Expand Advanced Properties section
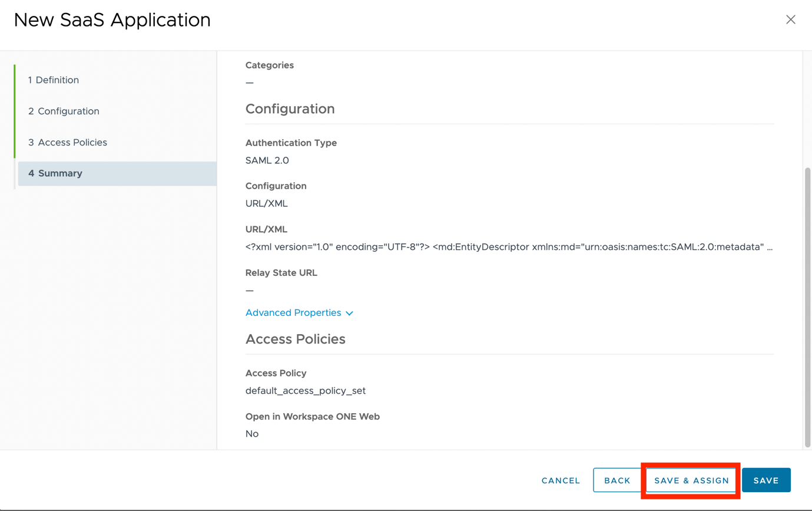812x511 pixels. tap(299, 313)
